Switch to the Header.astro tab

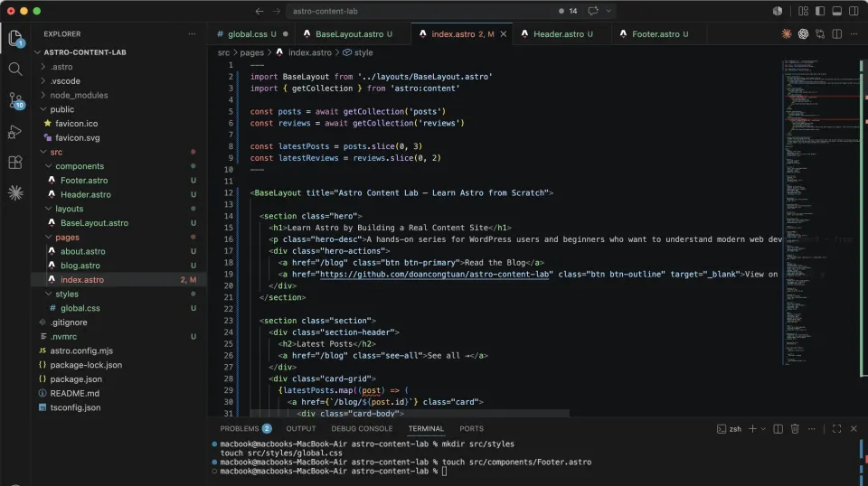point(562,34)
